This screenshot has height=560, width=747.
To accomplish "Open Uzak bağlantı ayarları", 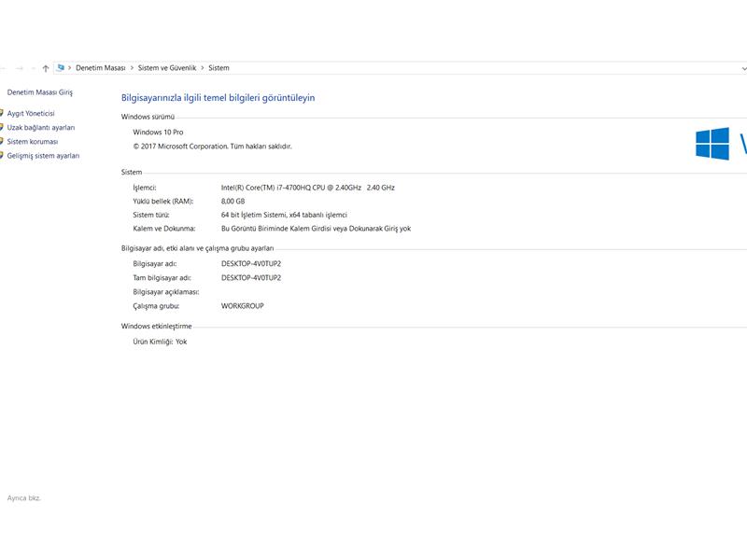I will [40, 128].
